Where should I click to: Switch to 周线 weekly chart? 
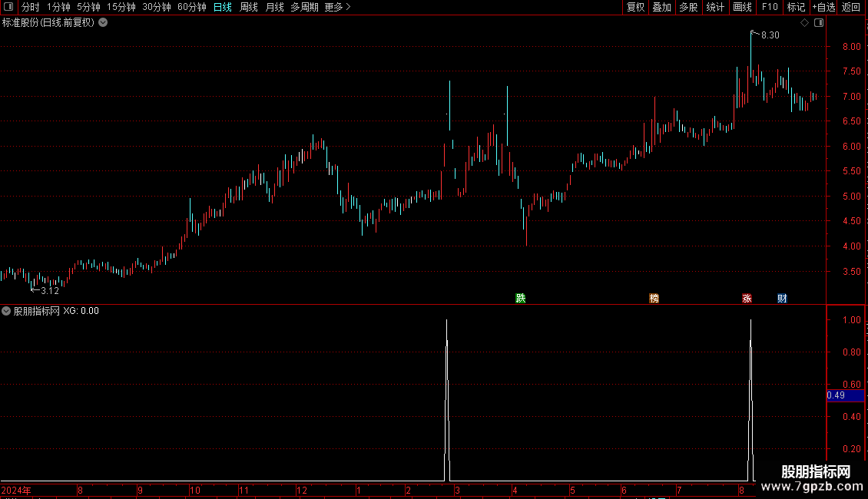pyautogui.click(x=249, y=7)
